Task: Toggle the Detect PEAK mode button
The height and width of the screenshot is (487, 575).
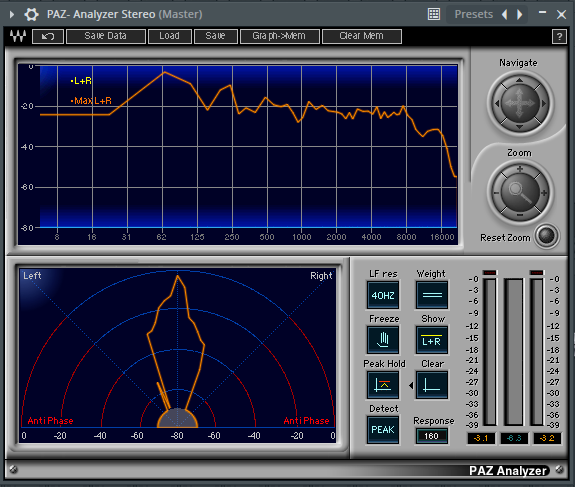Action: click(x=383, y=429)
